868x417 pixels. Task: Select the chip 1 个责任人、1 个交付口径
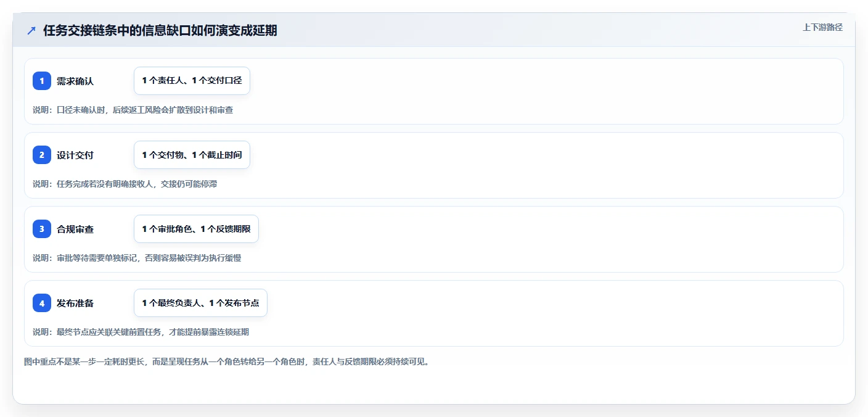click(192, 81)
